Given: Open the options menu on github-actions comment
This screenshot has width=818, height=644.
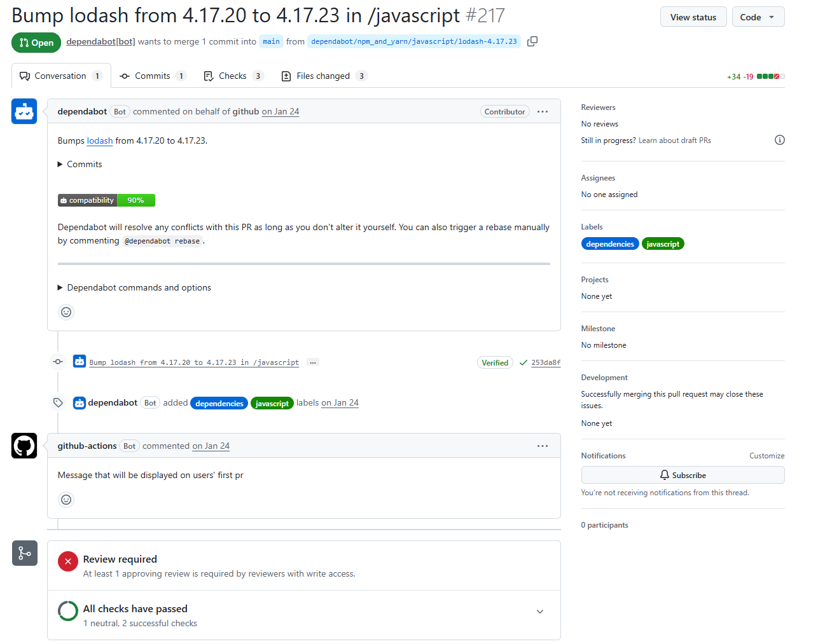Looking at the screenshot, I should (x=543, y=446).
